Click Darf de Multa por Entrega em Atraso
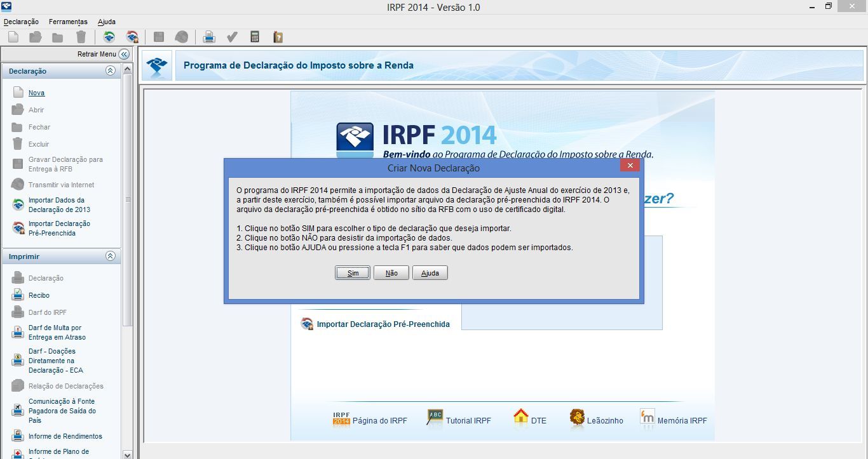Image resolution: width=868 pixels, height=459 pixels. pyautogui.click(x=57, y=333)
